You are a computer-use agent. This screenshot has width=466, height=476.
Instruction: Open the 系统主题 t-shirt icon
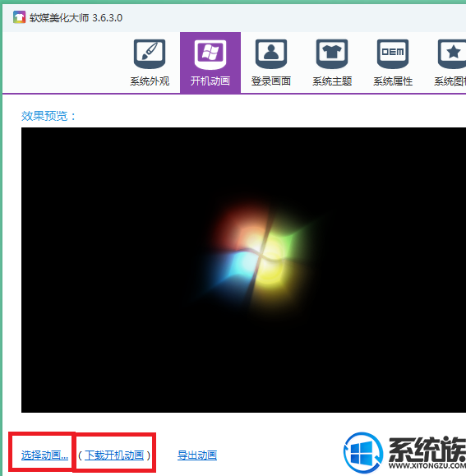(332, 54)
